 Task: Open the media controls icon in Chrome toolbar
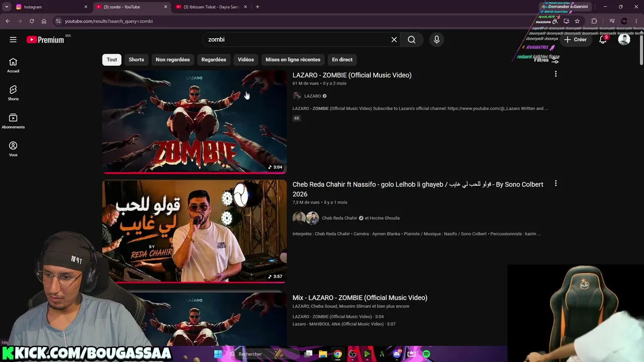coord(612,21)
